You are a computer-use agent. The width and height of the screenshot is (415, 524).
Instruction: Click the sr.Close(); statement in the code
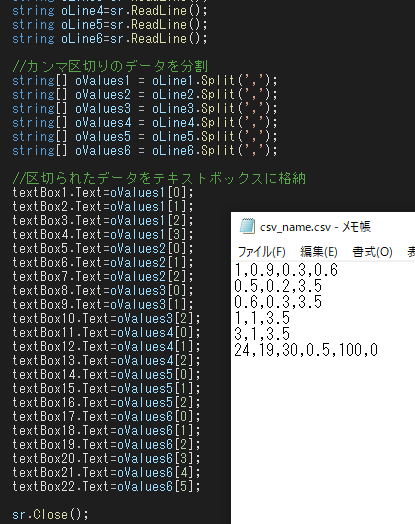click(50, 514)
